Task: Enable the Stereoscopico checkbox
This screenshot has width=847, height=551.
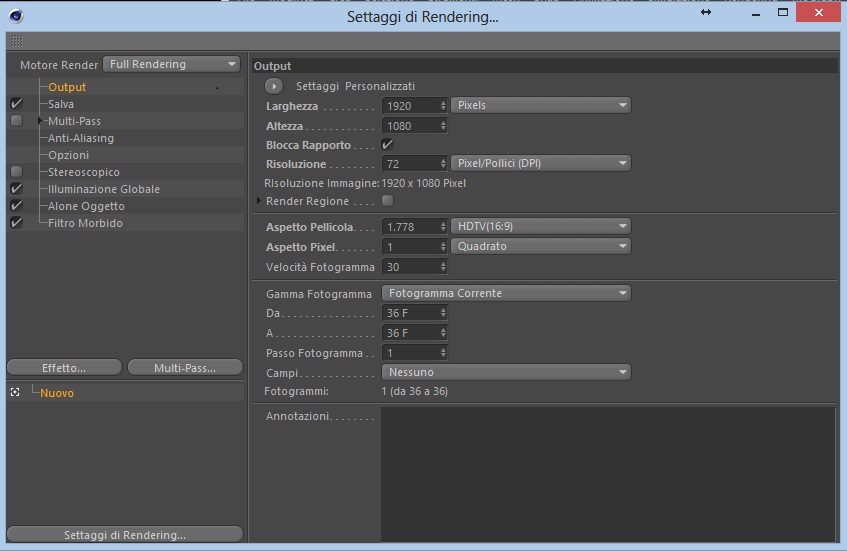Action: pyautogui.click(x=17, y=171)
